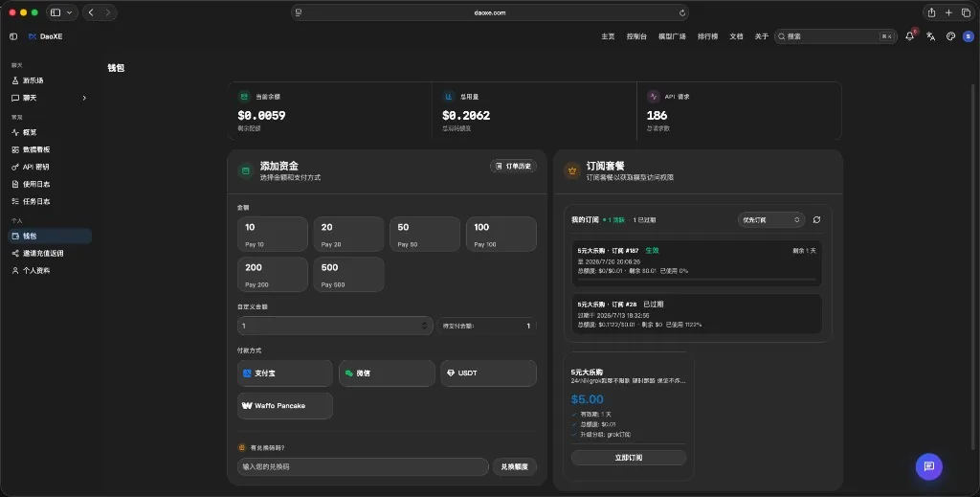Choose Waffo Pancake payment method
This screenshot has height=497, width=980.
285,406
